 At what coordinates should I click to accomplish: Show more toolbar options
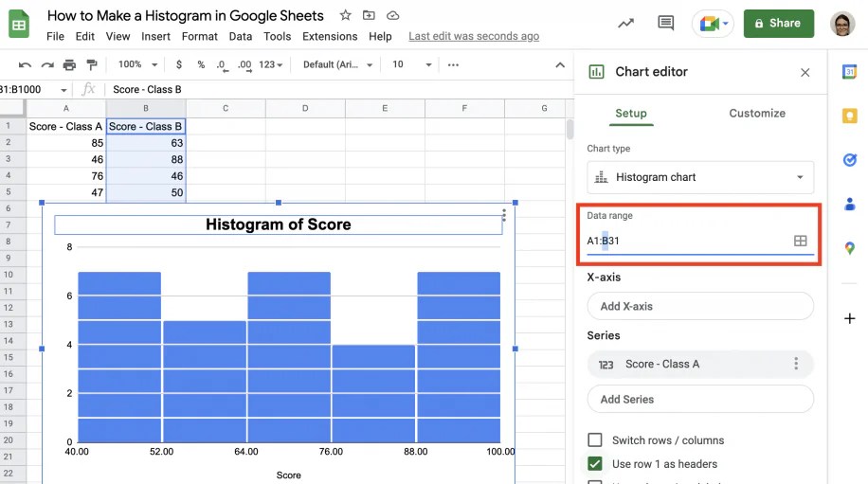click(x=453, y=64)
